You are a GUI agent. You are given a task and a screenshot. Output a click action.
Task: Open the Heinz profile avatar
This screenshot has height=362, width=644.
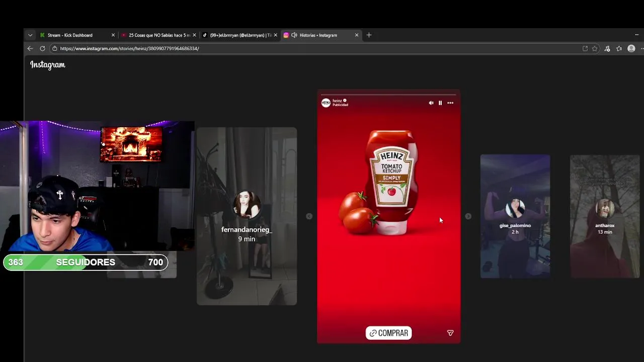pos(326,103)
